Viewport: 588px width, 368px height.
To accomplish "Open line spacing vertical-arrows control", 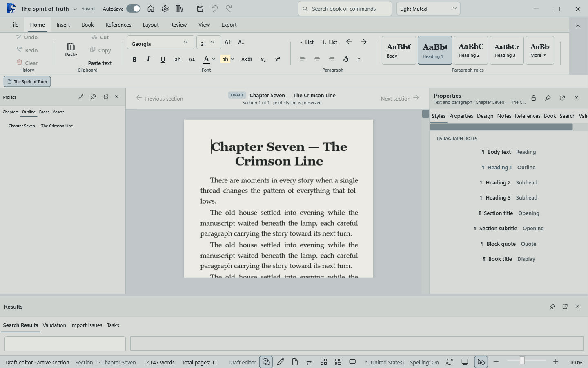I will (x=359, y=59).
